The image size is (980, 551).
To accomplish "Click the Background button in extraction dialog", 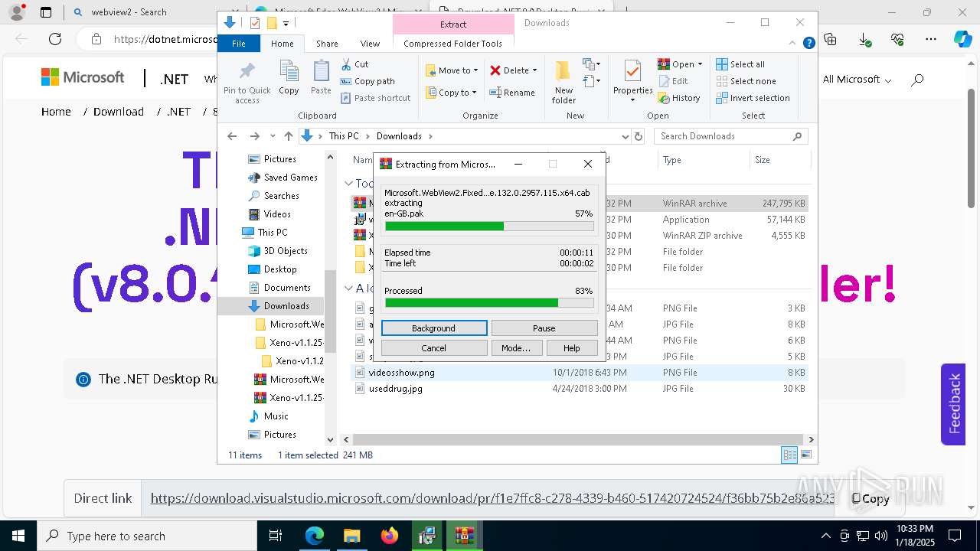I will coord(434,328).
